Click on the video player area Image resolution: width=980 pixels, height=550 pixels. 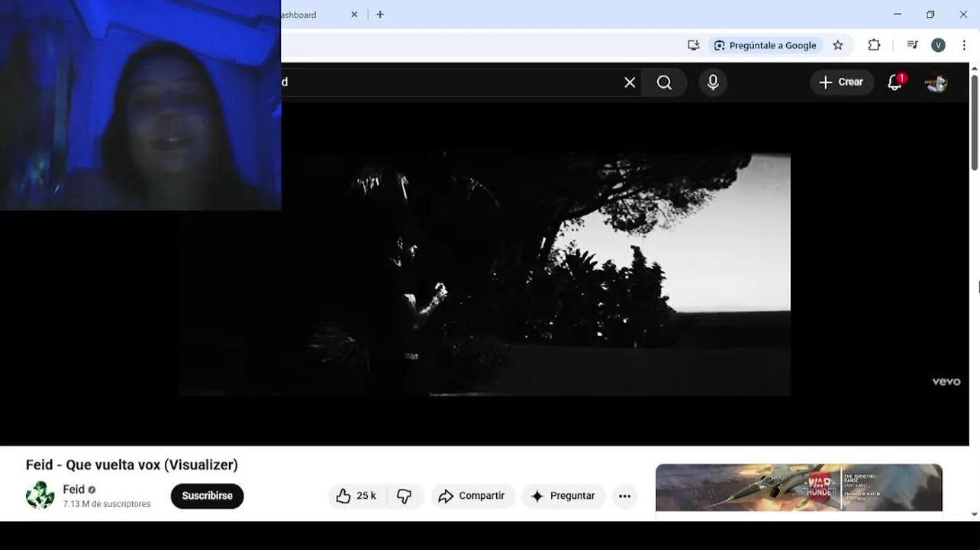coord(485,273)
